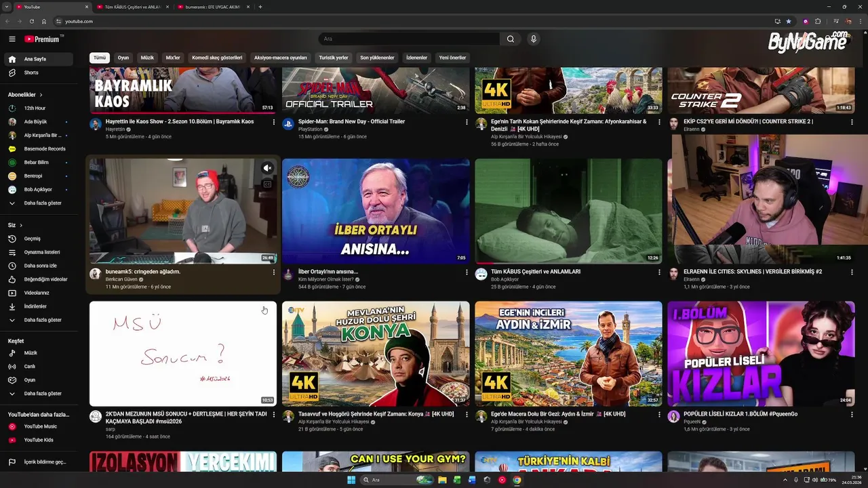Show hidden system tray icons
868x488 pixels.
(785, 480)
